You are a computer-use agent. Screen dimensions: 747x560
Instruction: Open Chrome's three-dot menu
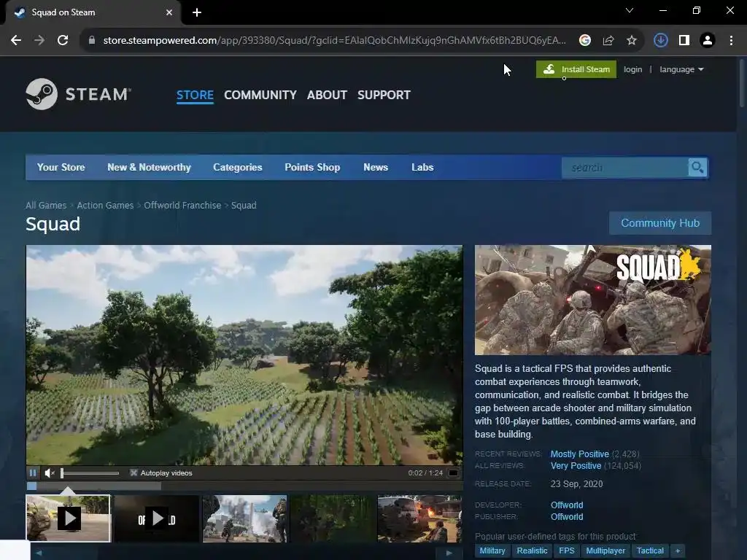pos(731,41)
